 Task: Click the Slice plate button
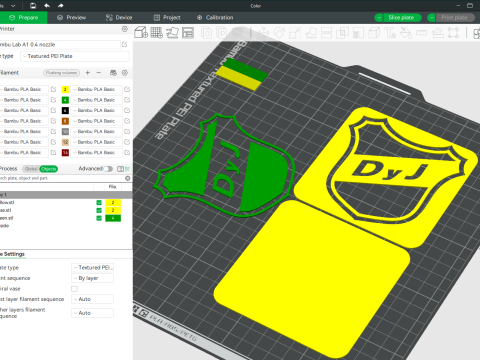pos(401,18)
